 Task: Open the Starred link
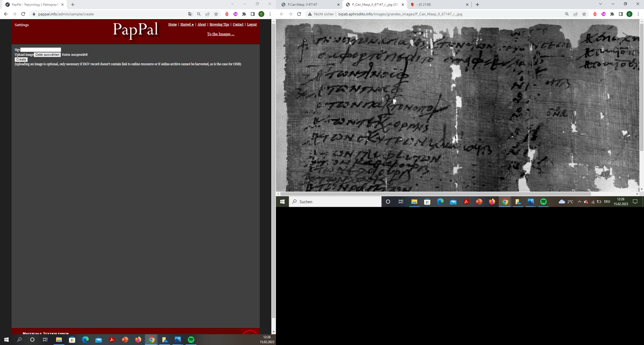[x=187, y=25]
